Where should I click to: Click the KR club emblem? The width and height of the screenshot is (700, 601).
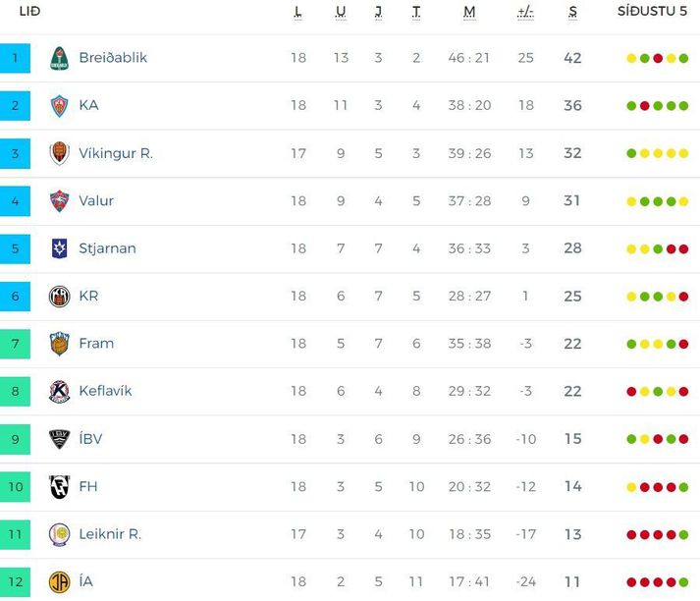[59, 296]
